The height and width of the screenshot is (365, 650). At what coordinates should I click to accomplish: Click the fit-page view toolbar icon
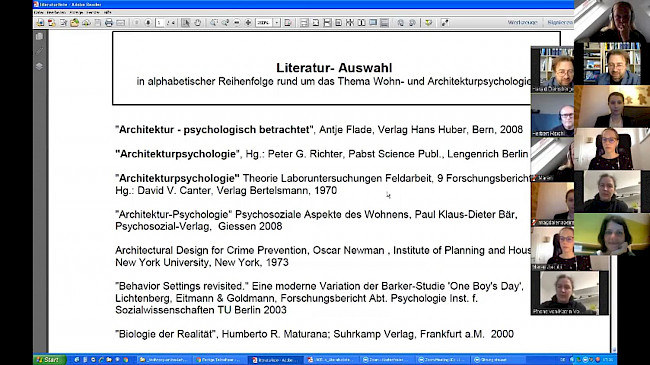tap(316, 23)
